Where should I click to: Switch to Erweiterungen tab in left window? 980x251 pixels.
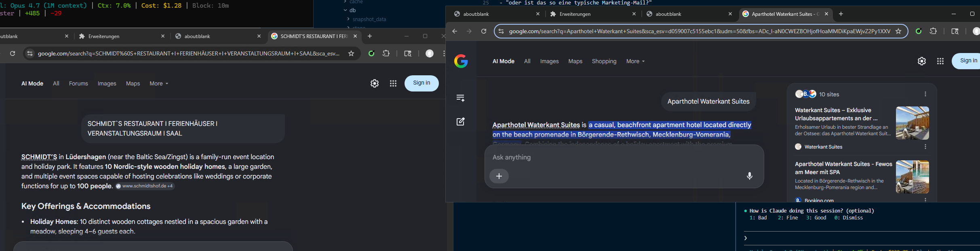point(121,36)
